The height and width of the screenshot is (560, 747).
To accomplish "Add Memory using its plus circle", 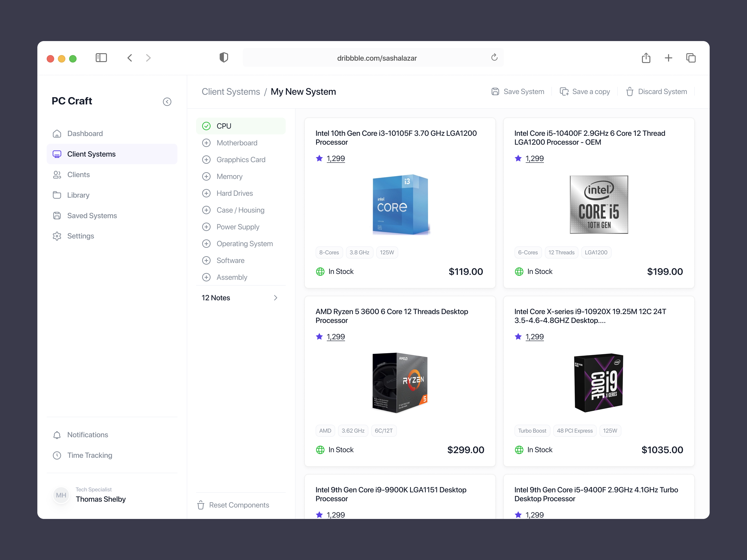I will (x=206, y=177).
